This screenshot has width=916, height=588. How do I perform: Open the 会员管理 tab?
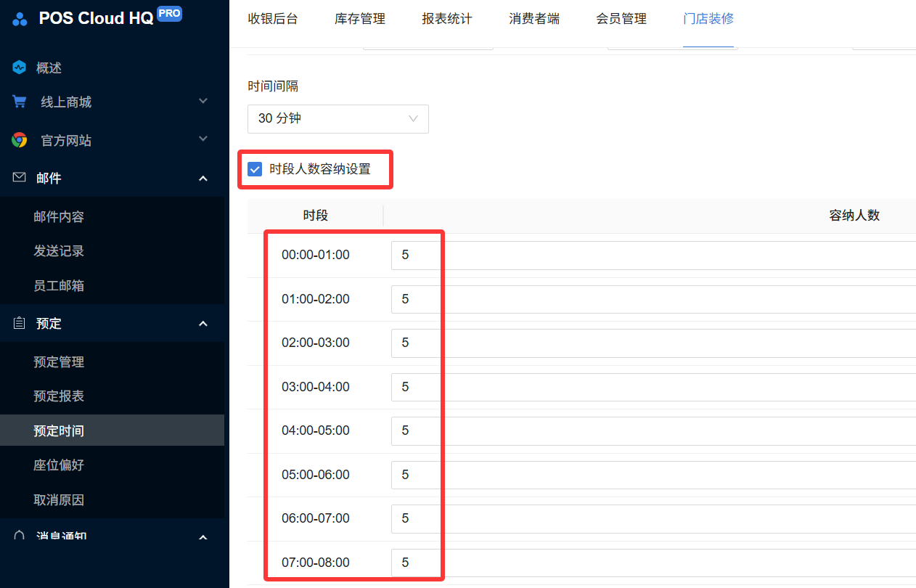[x=621, y=19]
